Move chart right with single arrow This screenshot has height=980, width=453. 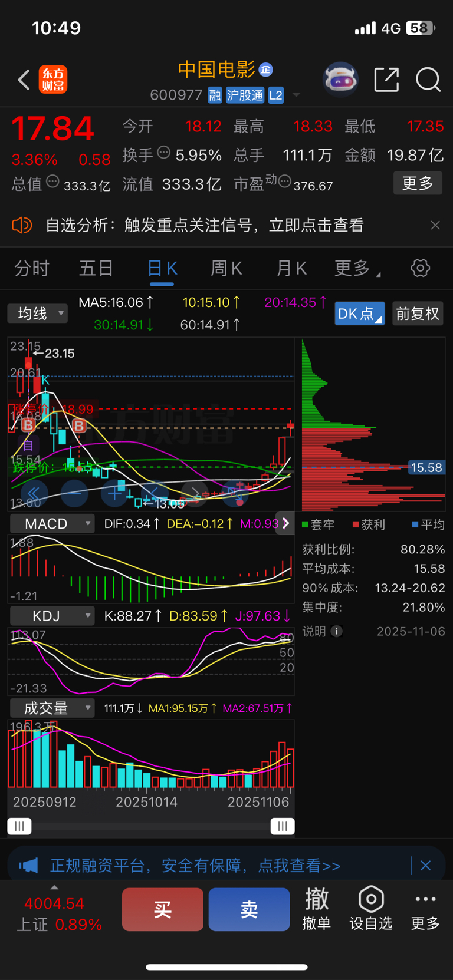(194, 493)
